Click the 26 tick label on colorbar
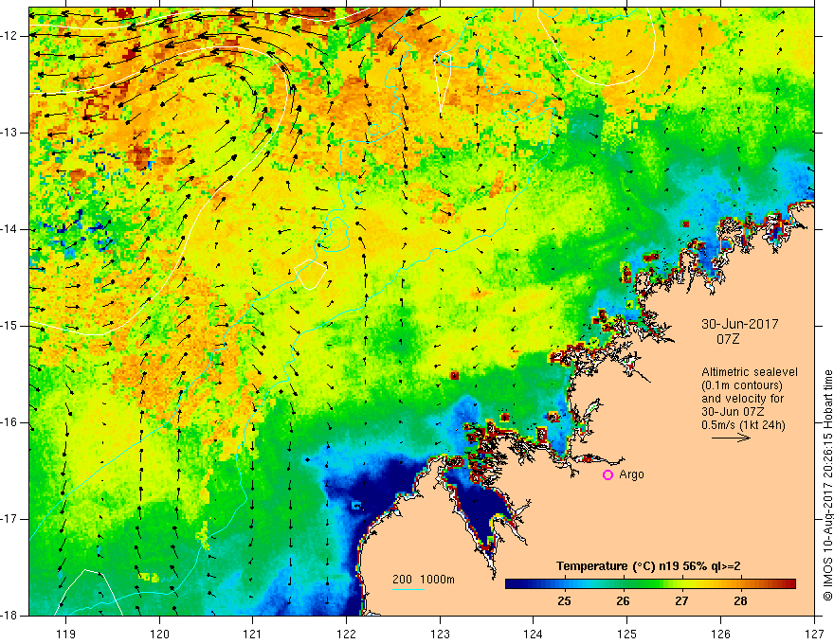 tap(623, 601)
